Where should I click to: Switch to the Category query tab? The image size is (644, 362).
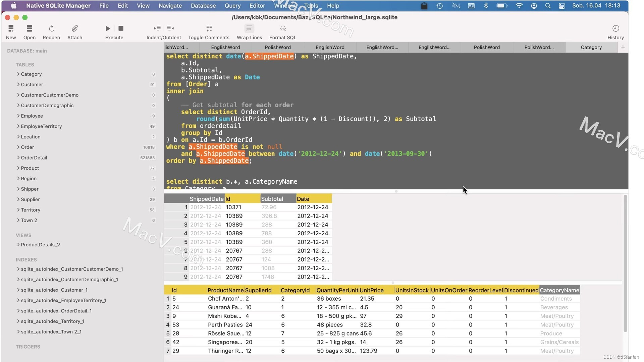(x=591, y=47)
